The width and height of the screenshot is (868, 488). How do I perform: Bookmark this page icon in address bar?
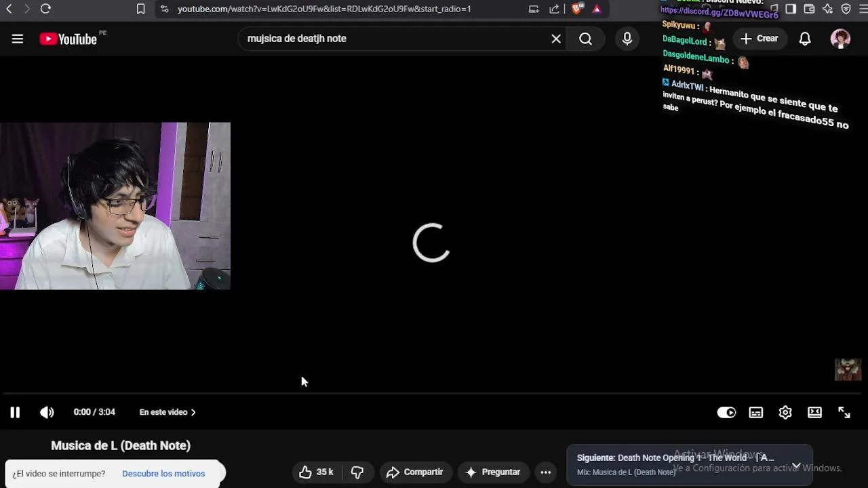[140, 9]
